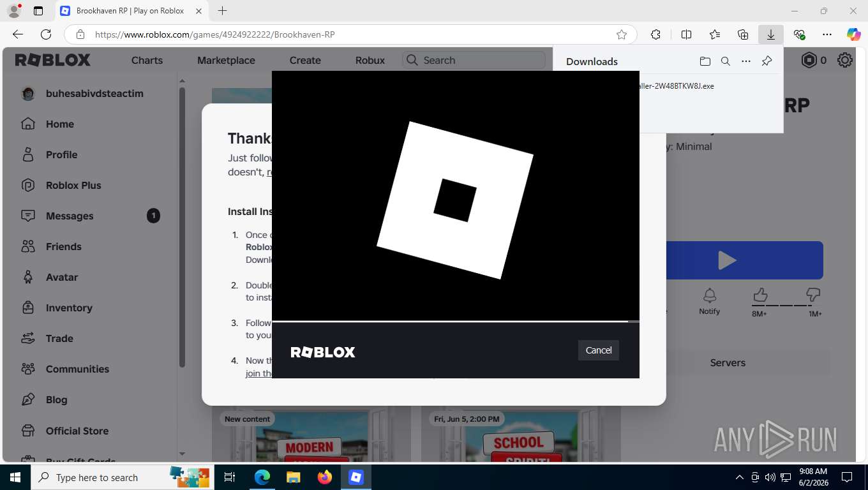Open Windows Start menu
This screenshot has width=868, height=490.
pos(15,477)
